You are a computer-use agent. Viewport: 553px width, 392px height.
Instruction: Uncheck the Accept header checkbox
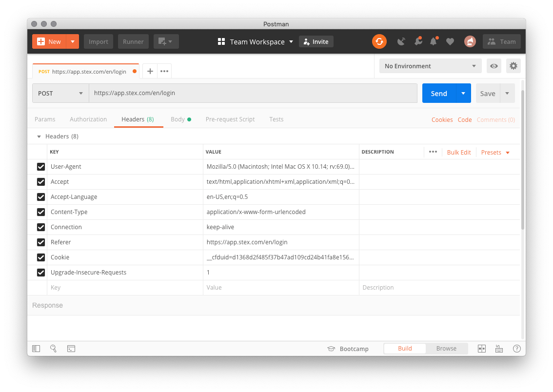[41, 182]
